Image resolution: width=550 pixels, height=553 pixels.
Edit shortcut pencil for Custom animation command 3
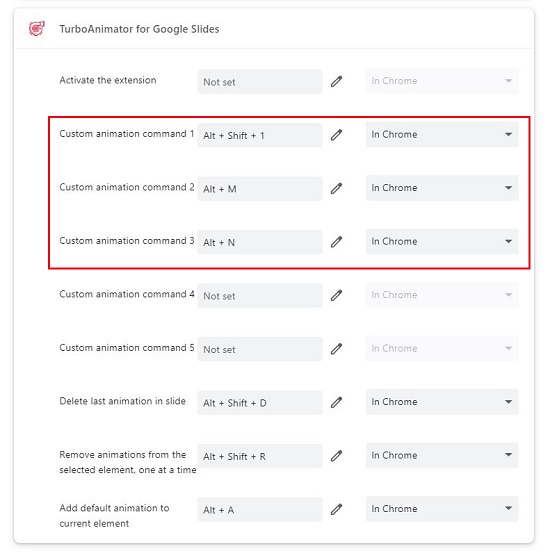(337, 242)
